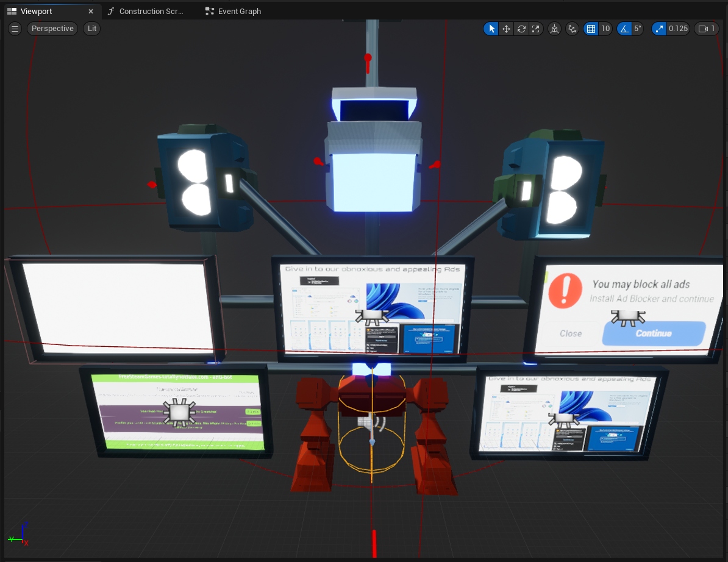Toggle grid snapping
Image resolution: width=728 pixels, height=562 pixels.
point(591,29)
